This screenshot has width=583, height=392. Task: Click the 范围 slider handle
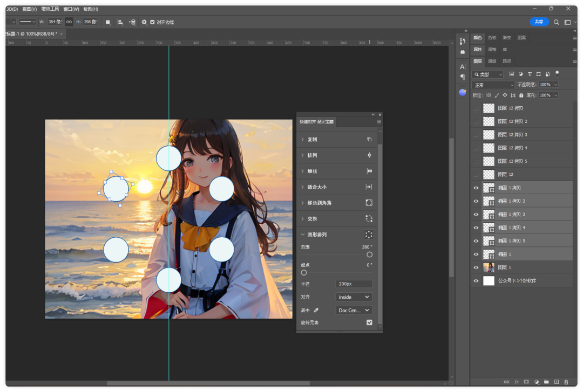pyautogui.click(x=369, y=255)
